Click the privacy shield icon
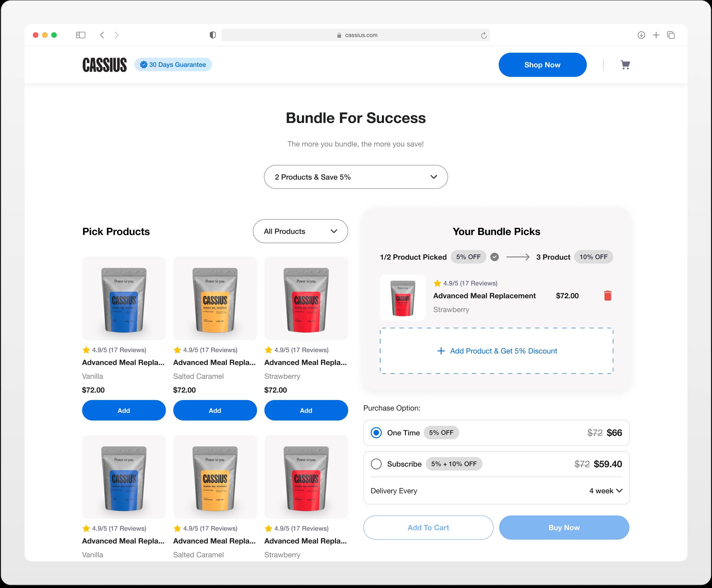Screen dimensions: 712x588 [x=213, y=35]
